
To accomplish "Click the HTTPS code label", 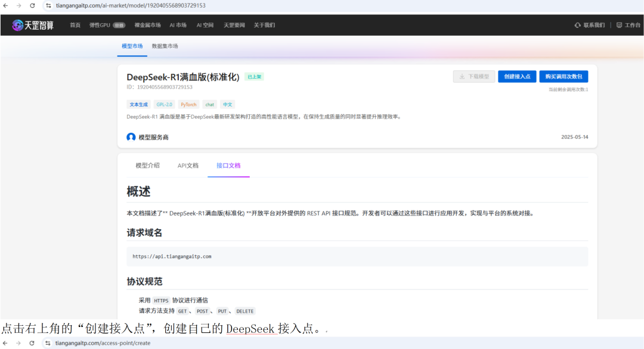I will [x=161, y=301].
